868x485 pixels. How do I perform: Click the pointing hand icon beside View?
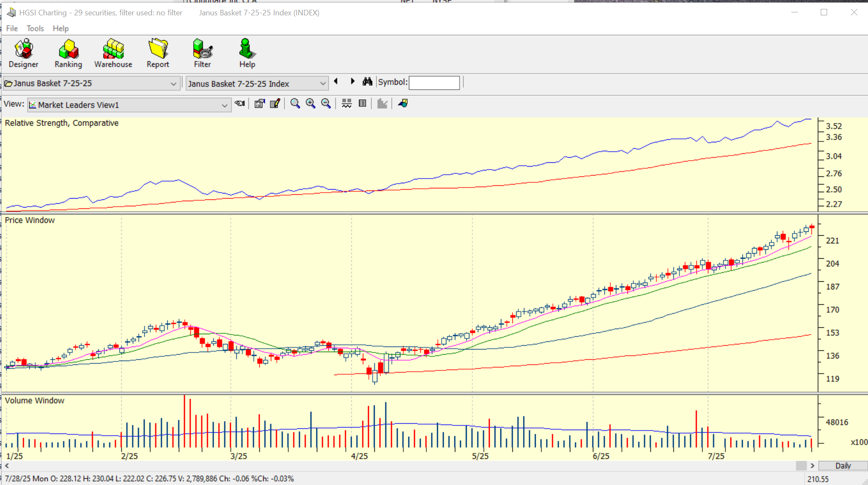pyautogui.click(x=240, y=104)
